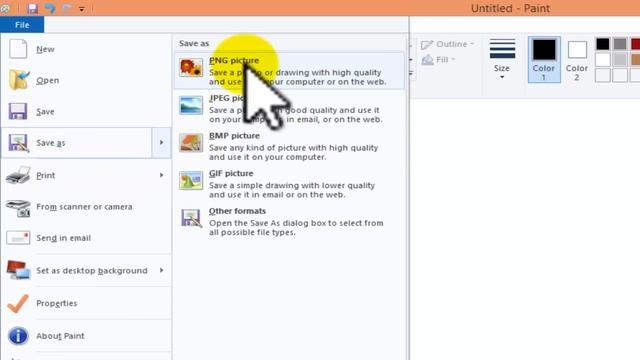The height and width of the screenshot is (360, 640).
Task: Select Color 1 button
Action: pyautogui.click(x=544, y=60)
